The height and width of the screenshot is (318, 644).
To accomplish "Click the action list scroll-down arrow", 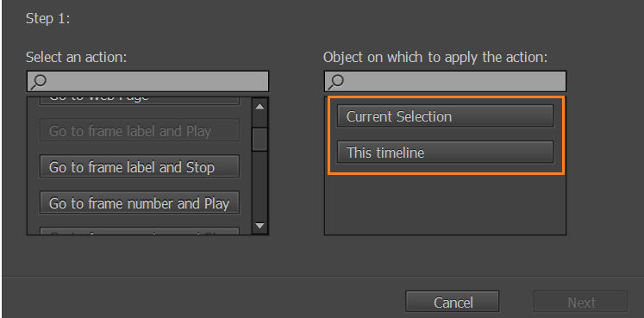I will 259,225.
